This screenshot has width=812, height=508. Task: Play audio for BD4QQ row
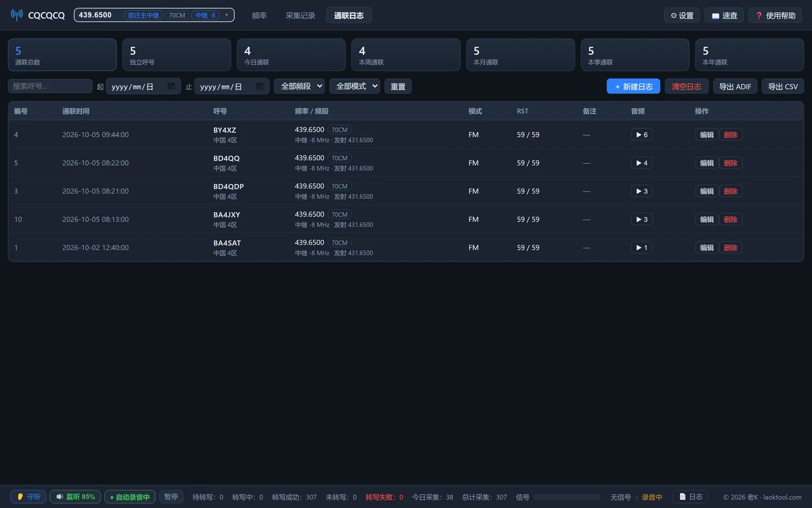point(641,163)
